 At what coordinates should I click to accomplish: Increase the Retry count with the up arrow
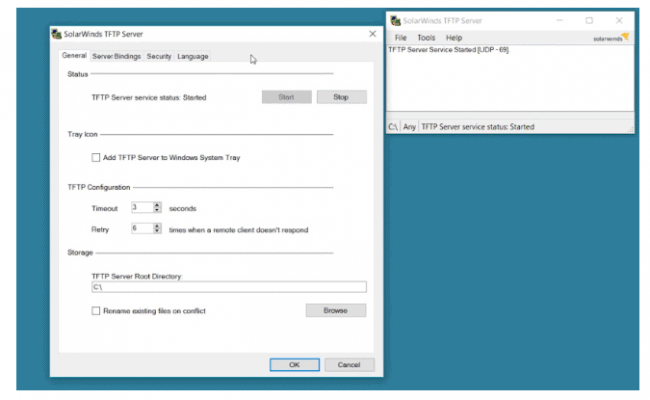(x=157, y=226)
